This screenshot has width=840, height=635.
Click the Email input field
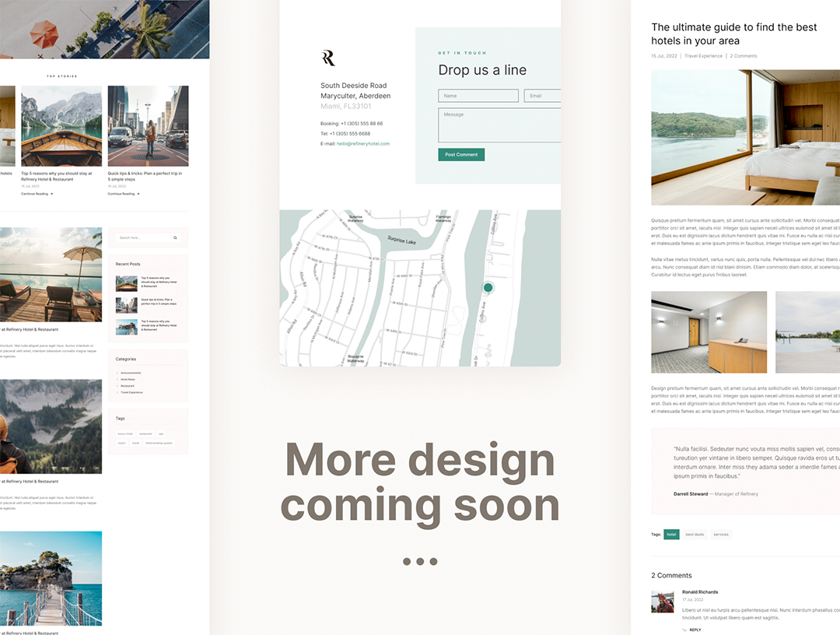[x=543, y=96]
